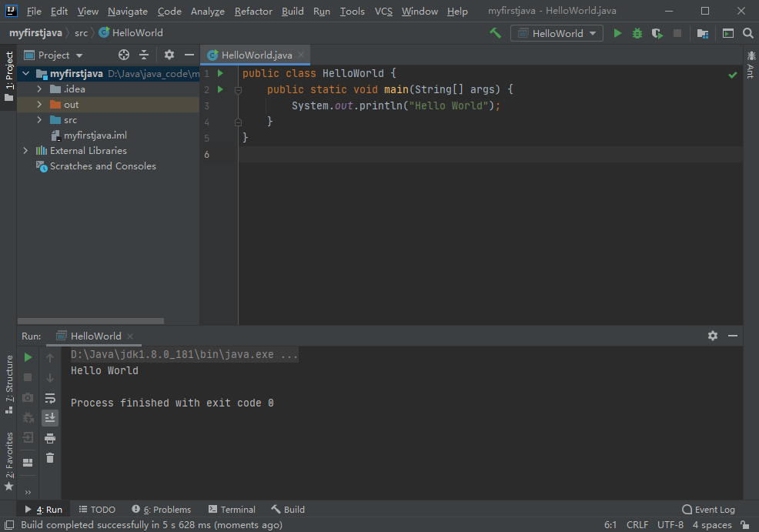Expand External Libraries node
The height and width of the screenshot is (532, 759).
(x=26, y=151)
